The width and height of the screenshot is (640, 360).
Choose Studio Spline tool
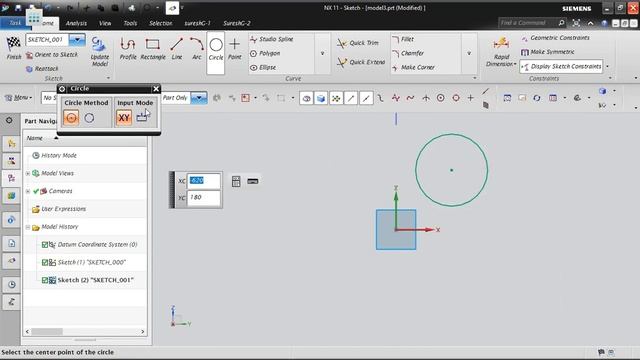271,39
